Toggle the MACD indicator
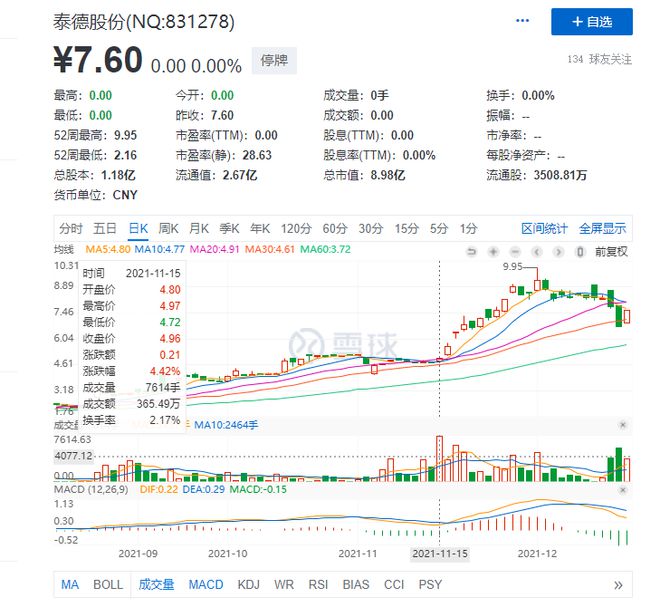660x607 pixels. point(206,585)
